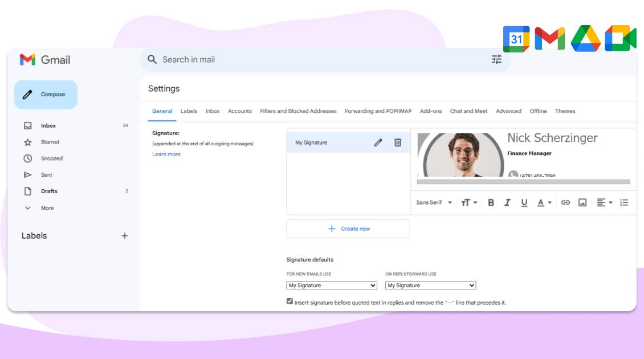The image size is (644, 359).
Task: Click the Nick Scherzinger name text
Action: (x=552, y=138)
